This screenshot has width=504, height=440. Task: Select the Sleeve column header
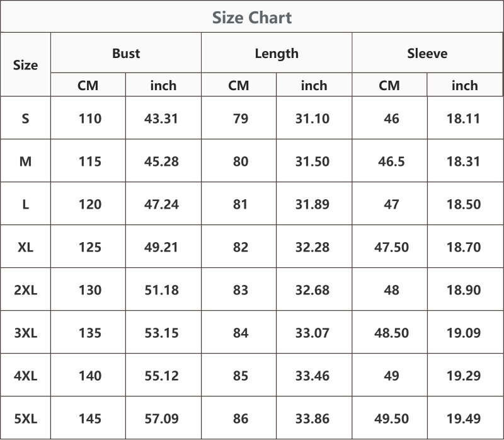click(x=427, y=53)
